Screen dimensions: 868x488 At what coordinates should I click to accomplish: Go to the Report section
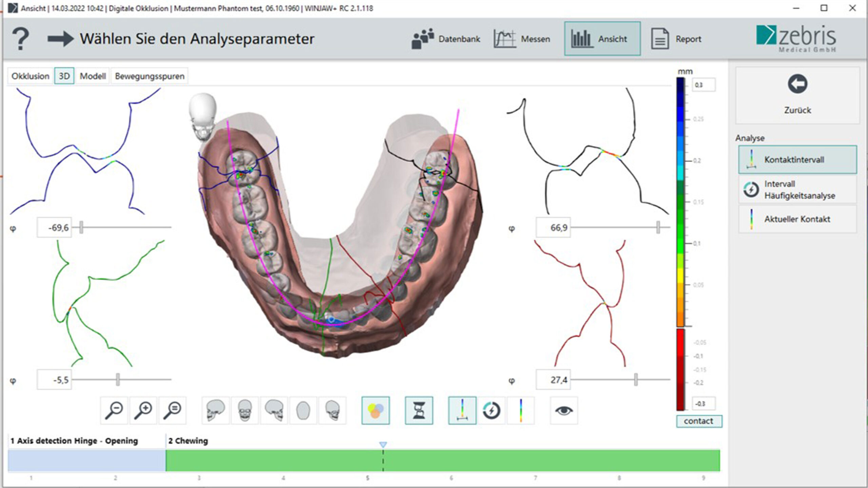(x=676, y=39)
